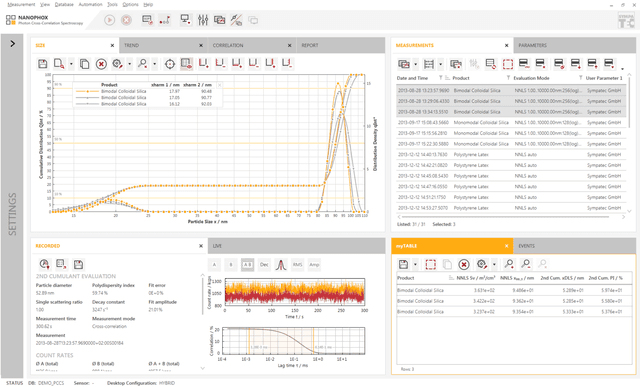Toggle the Dec button in Live panel
The image size is (640, 387).
point(264,265)
